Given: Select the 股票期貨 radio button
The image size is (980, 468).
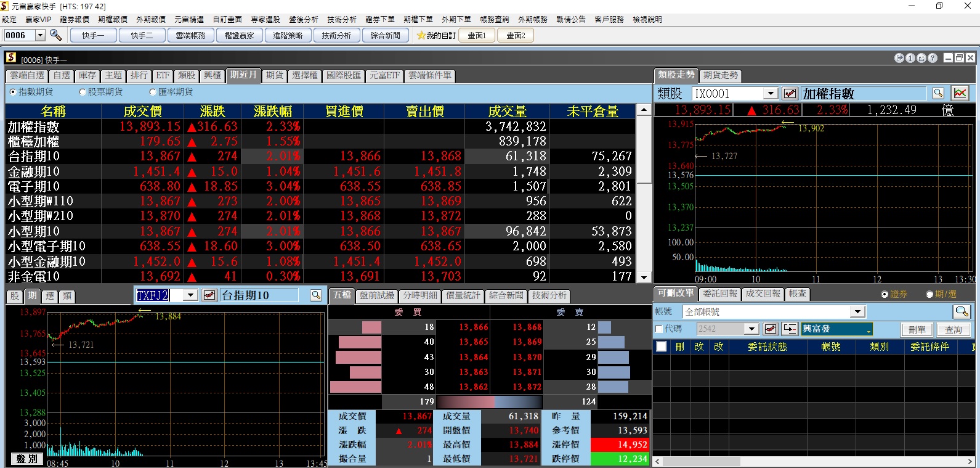Looking at the screenshot, I should (x=83, y=92).
